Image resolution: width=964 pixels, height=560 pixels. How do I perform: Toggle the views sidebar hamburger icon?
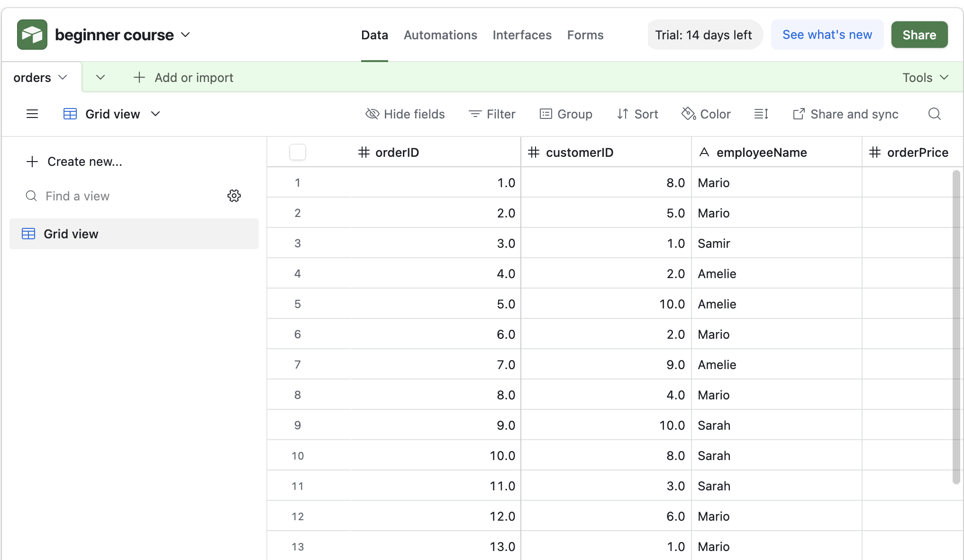click(x=32, y=114)
